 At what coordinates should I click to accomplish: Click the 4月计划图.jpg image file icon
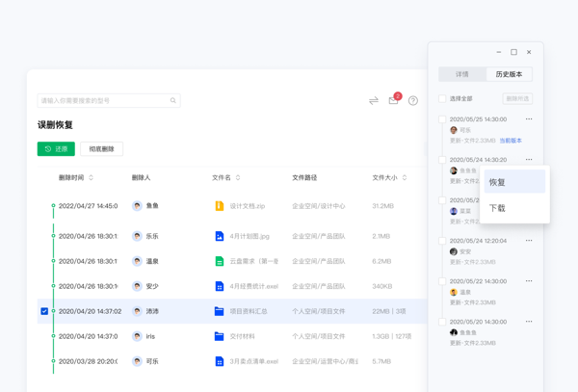[220, 236]
